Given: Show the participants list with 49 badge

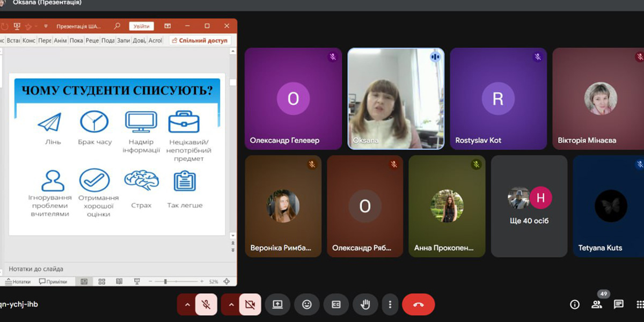Looking at the screenshot, I should point(597,304).
